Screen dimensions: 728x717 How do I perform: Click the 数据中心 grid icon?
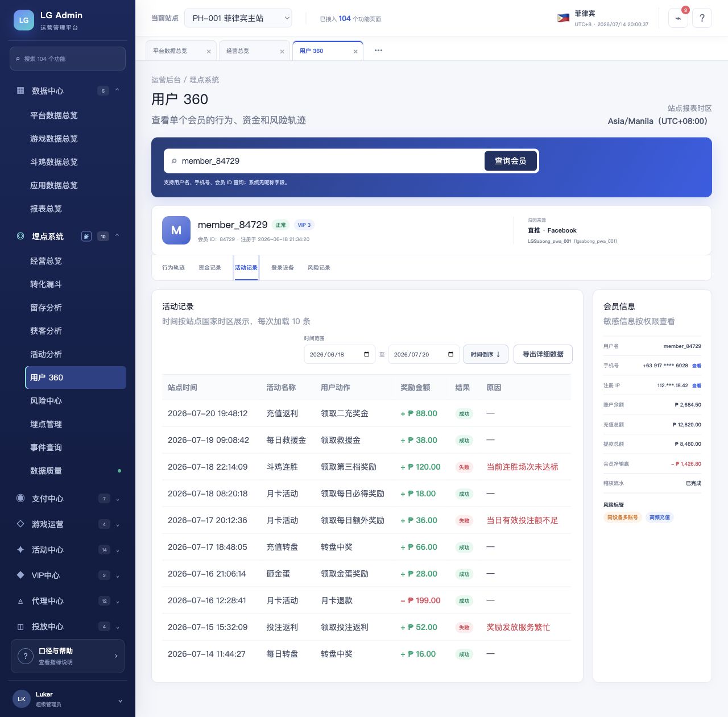click(x=20, y=90)
